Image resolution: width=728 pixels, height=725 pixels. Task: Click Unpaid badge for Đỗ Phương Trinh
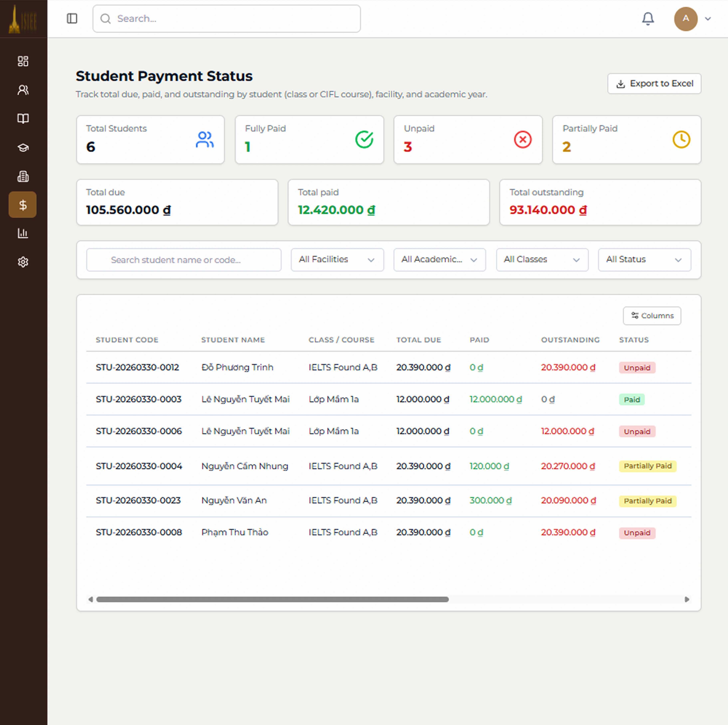point(637,368)
